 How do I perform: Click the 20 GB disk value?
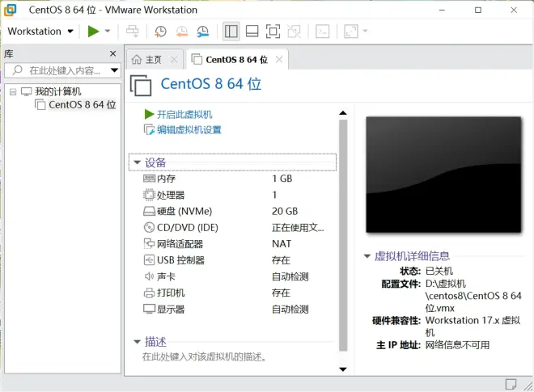tap(285, 211)
